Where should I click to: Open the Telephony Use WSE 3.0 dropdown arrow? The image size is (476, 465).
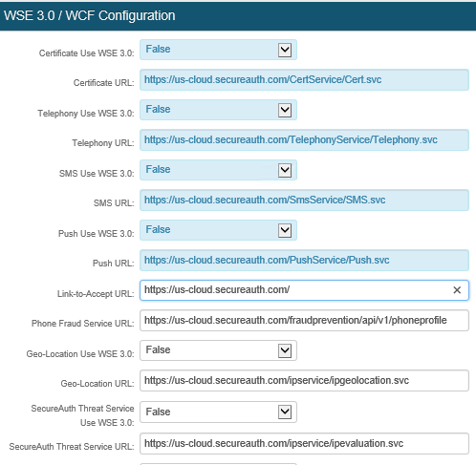285,110
